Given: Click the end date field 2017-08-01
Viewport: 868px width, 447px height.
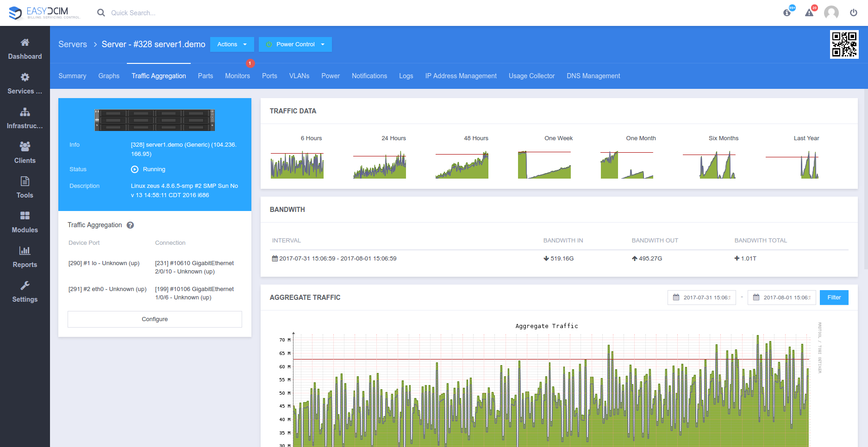Looking at the screenshot, I should click(781, 298).
